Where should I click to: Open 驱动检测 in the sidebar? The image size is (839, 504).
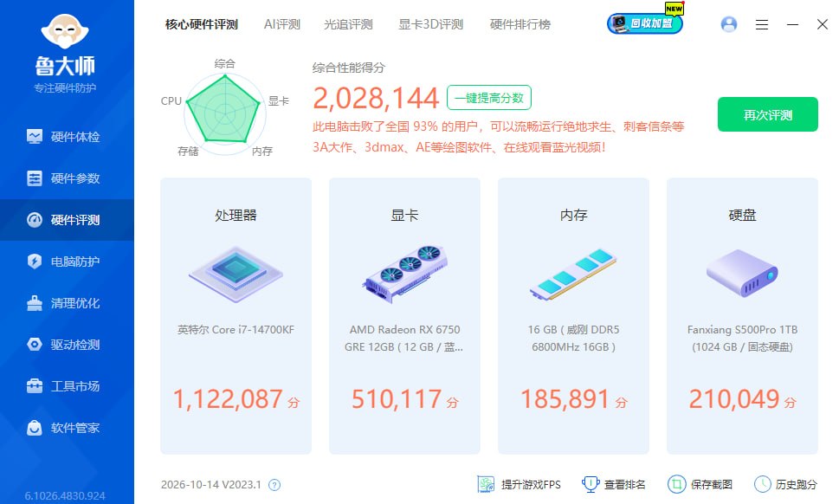click(x=67, y=345)
